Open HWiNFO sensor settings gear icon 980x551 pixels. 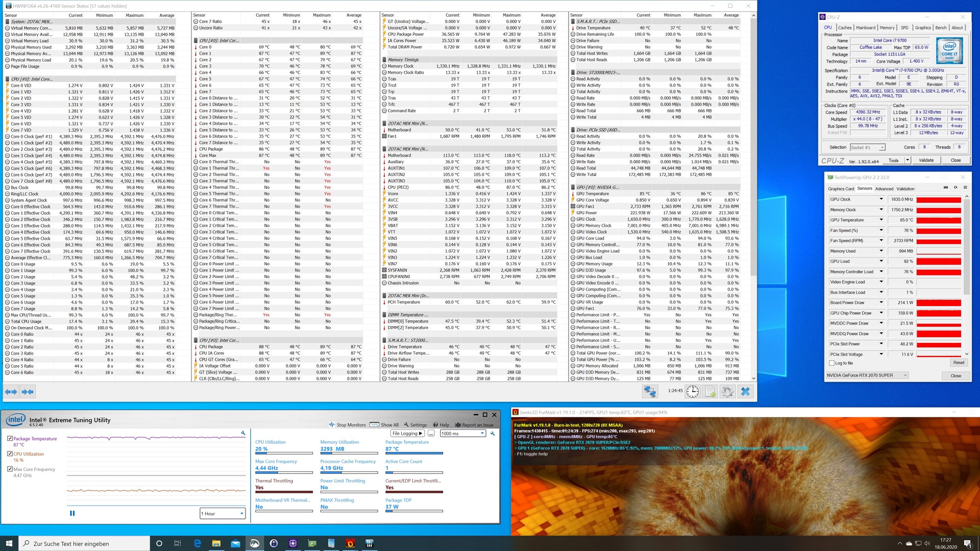pyautogui.click(x=728, y=391)
